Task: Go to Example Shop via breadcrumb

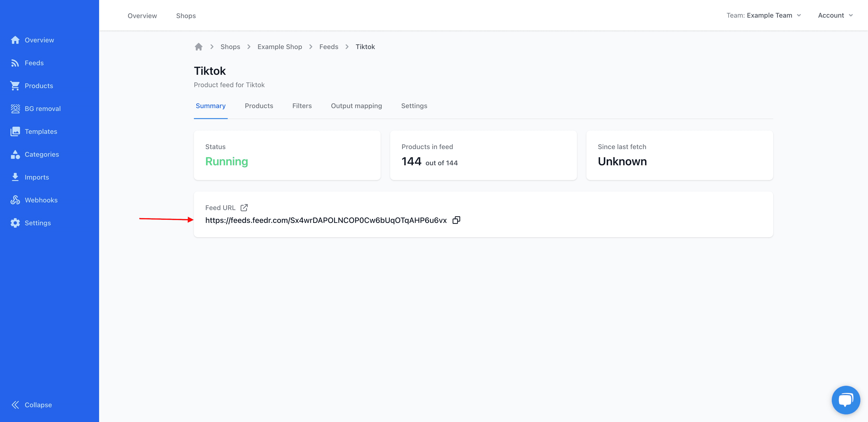Action: click(279, 46)
